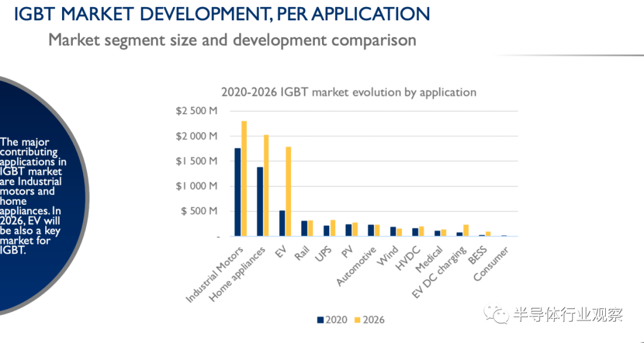Select the "BESS" category label
644x343 pixels.
pyautogui.click(x=478, y=255)
